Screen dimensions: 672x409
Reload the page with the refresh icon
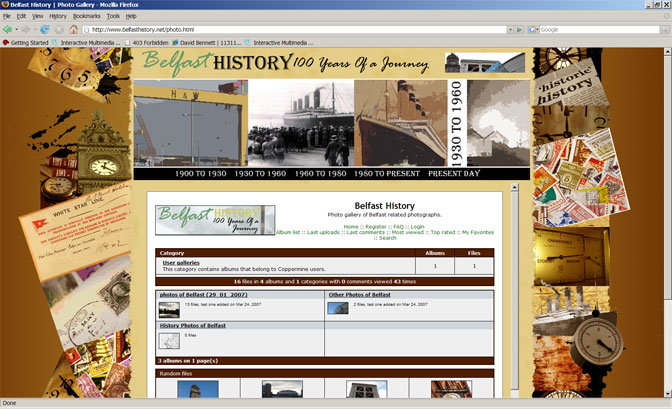pyautogui.click(x=45, y=30)
